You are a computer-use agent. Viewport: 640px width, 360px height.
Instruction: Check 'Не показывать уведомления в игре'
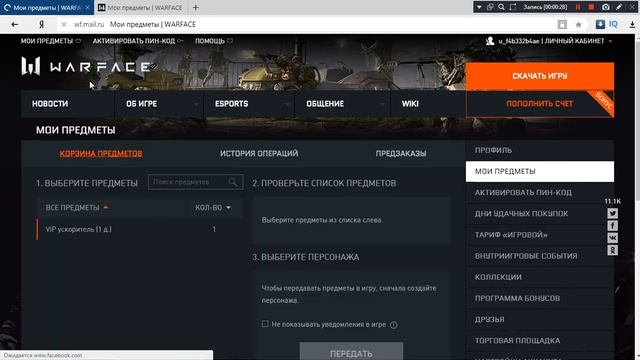coord(265,324)
